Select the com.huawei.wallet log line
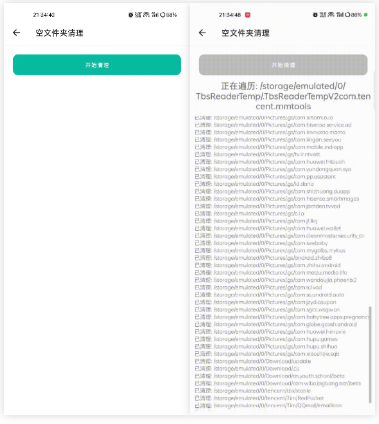The image size is (379, 424). [x=268, y=228]
